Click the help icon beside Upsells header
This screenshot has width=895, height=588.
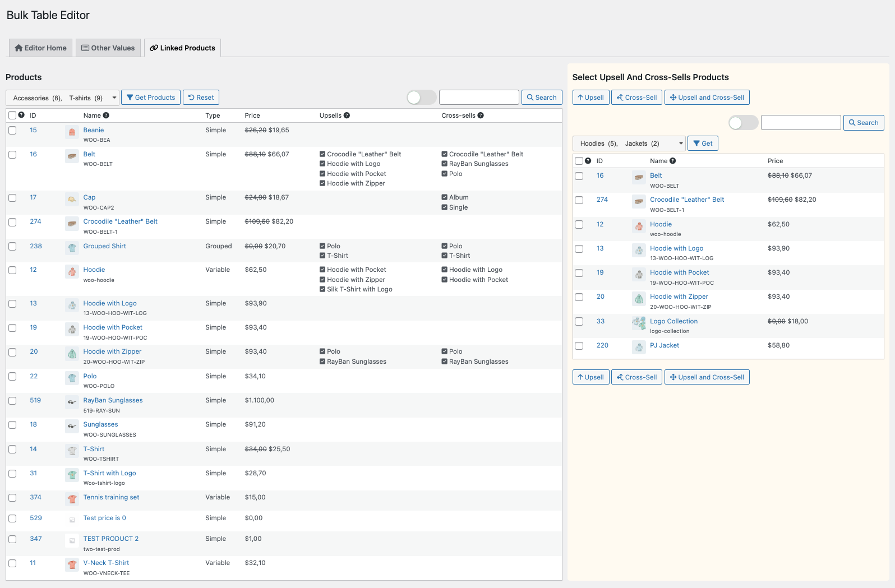pos(347,115)
